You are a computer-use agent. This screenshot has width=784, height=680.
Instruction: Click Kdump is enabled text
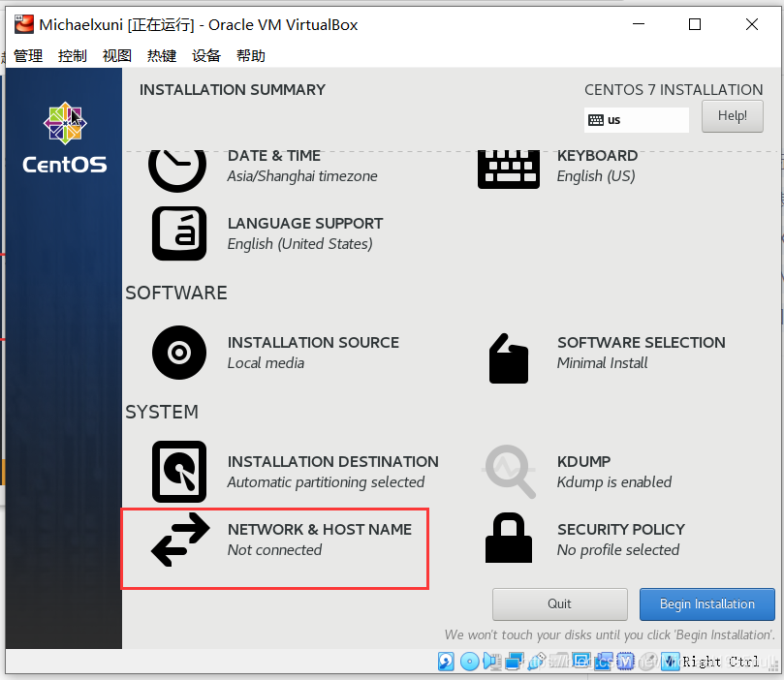(614, 482)
